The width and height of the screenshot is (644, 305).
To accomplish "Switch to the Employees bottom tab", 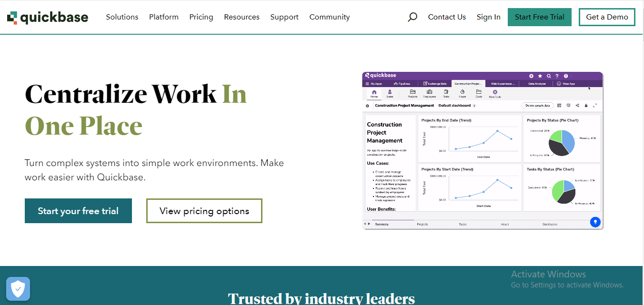I will point(550,224).
